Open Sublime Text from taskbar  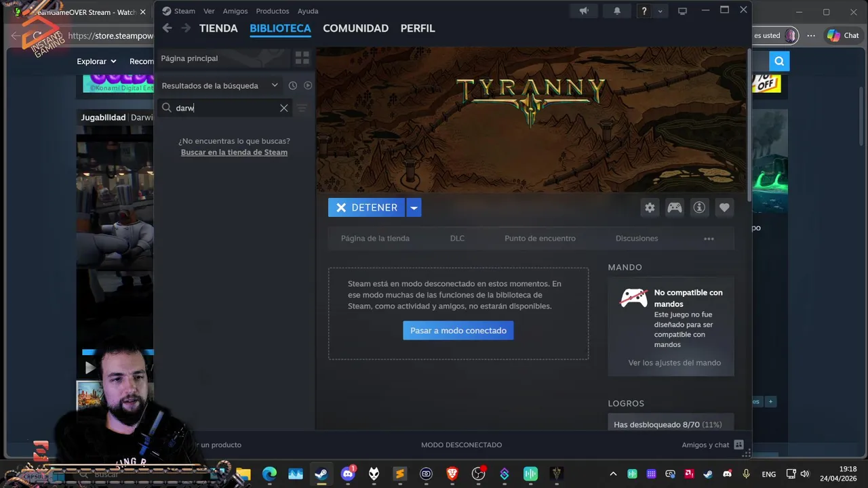[x=400, y=474]
